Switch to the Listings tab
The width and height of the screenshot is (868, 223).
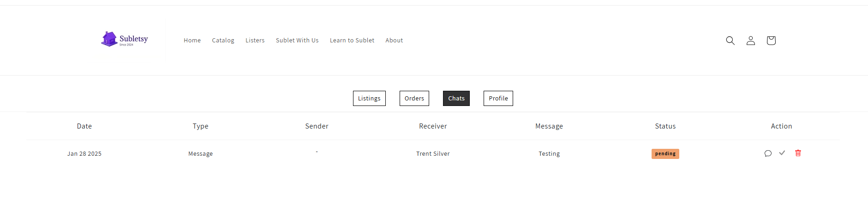369,98
